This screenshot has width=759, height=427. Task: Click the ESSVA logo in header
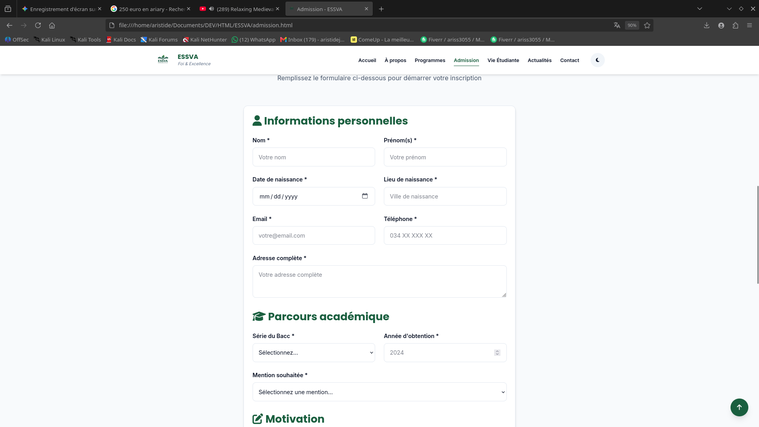(184, 60)
